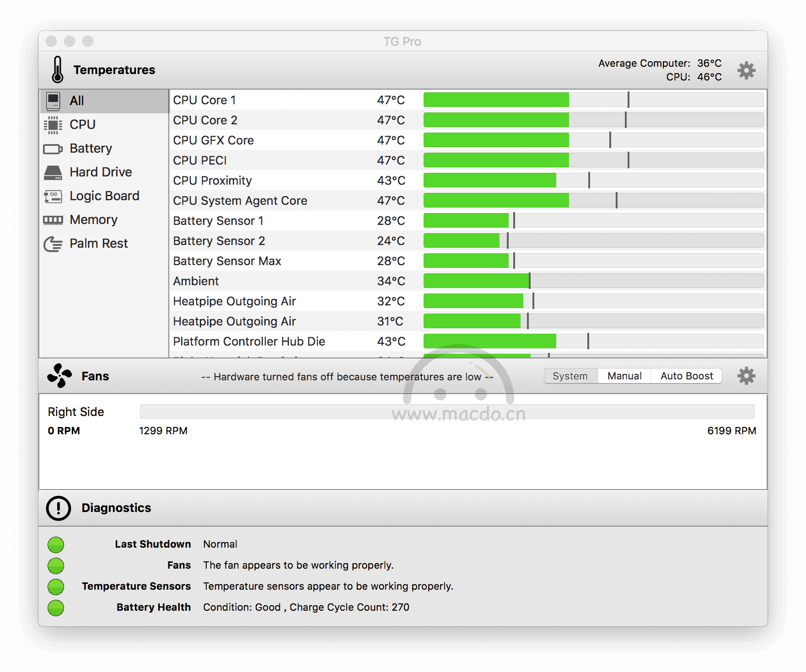Close the TG Pro window
The height and width of the screenshot is (672, 806).
point(51,41)
